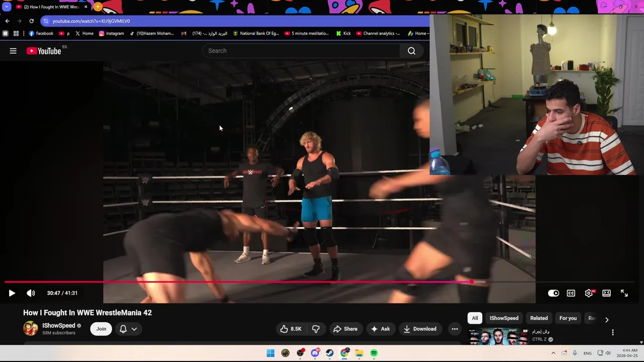Show more filter chips with the right arrow
644x362 pixels.
tap(607, 319)
